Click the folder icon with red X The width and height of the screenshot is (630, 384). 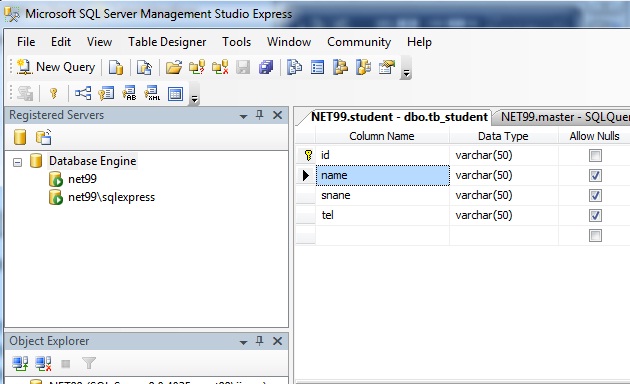[220, 67]
